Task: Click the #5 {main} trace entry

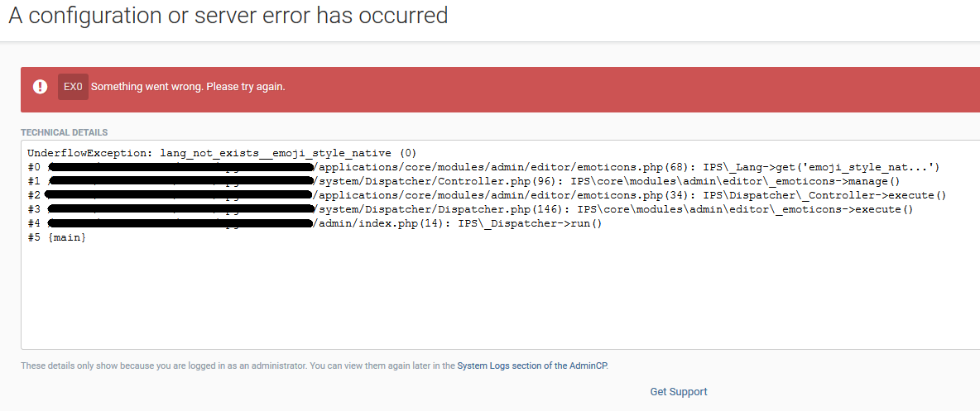Action: click(57, 238)
